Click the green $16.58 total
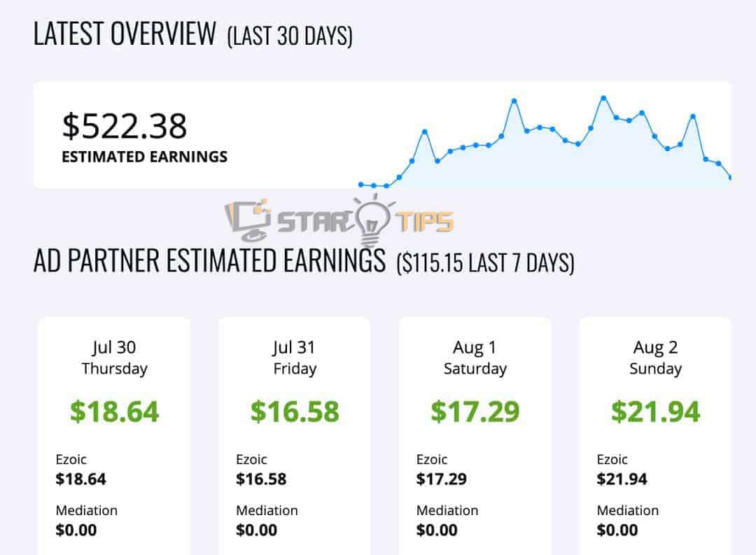 point(295,412)
